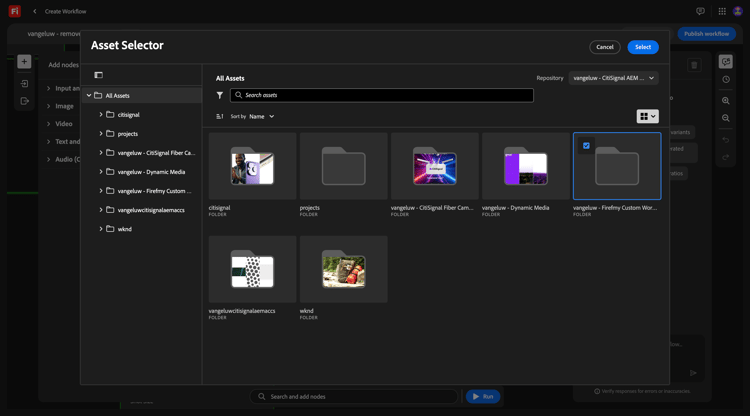Click the user profile avatar
The image size is (750, 416).
[x=738, y=11]
